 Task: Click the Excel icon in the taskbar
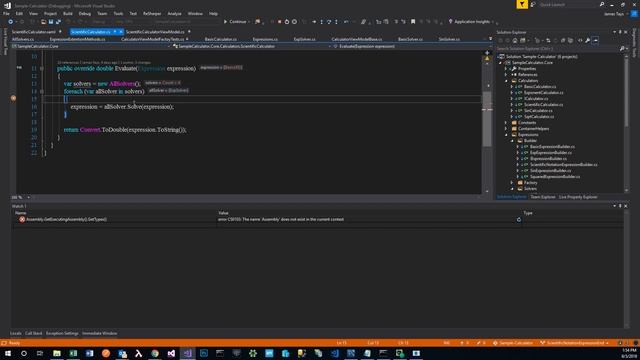coord(73,353)
